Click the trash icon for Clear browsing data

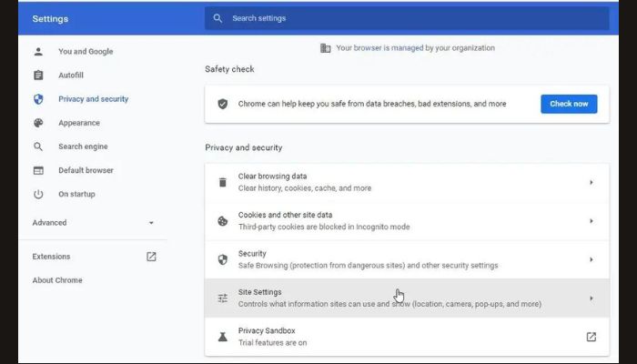coord(223,182)
